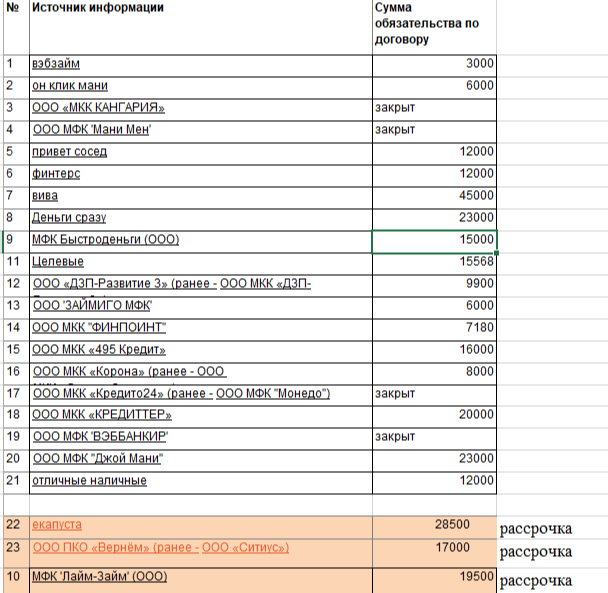Select the cell with value 45000
Image resolution: width=608 pixels, height=593 pixels.
pos(434,198)
